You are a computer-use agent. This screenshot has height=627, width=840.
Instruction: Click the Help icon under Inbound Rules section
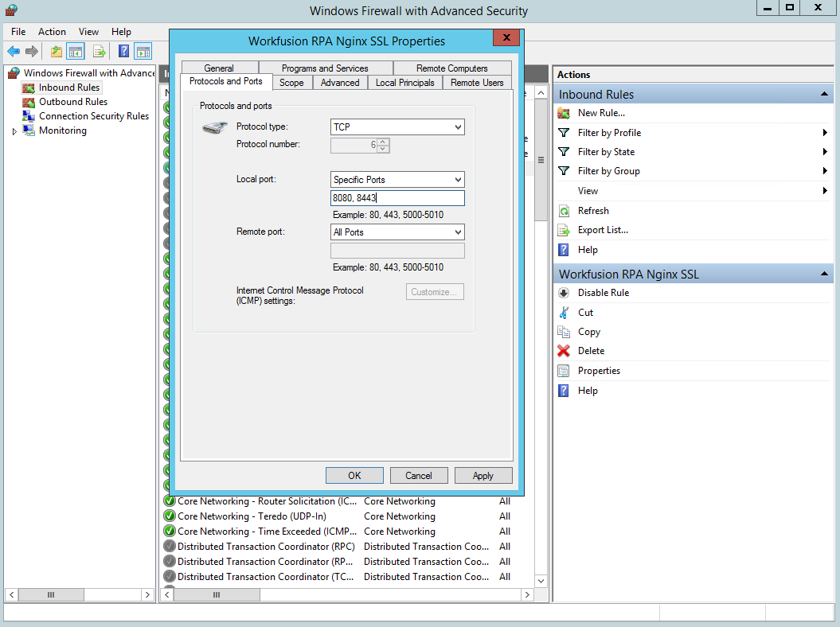pyautogui.click(x=564, y=250)
